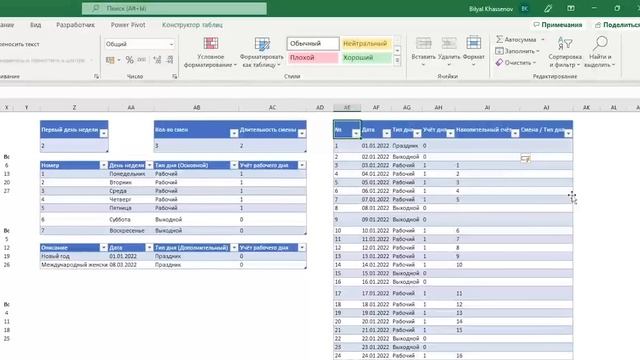Open filter dropdown for 'Кол-во смен'
The width and height of the screenshot is (640, 360).
pos(234,133)
